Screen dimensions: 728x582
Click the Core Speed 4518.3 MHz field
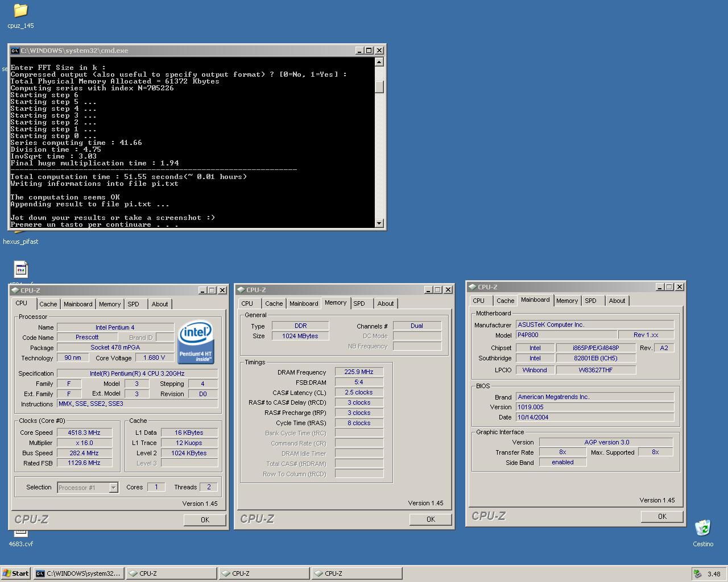(84, 433)
